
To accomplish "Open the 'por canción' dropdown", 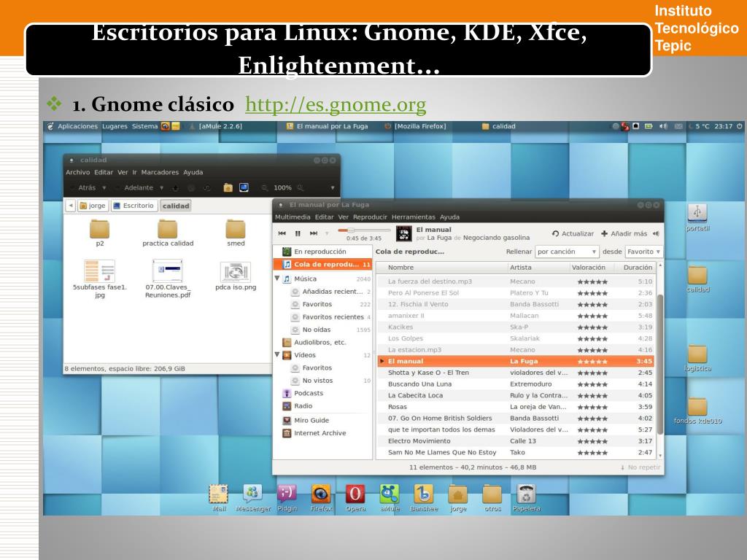I will coord(566,252).
